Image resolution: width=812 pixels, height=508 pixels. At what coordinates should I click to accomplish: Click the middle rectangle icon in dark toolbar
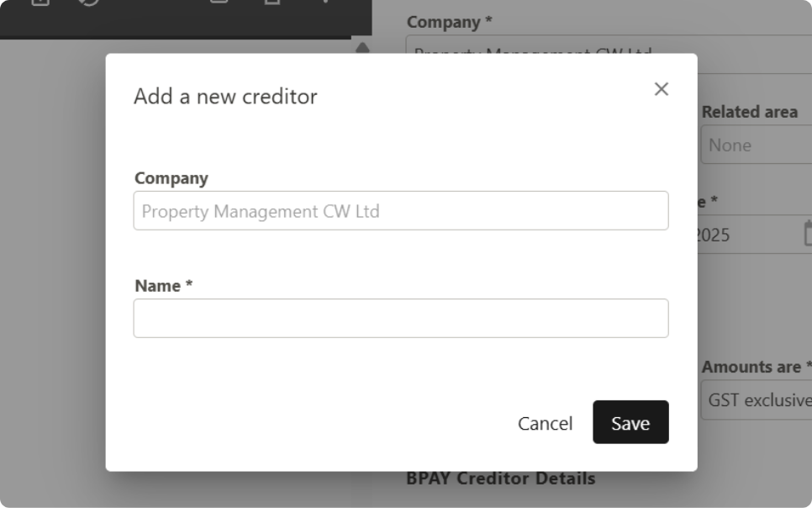219,2
